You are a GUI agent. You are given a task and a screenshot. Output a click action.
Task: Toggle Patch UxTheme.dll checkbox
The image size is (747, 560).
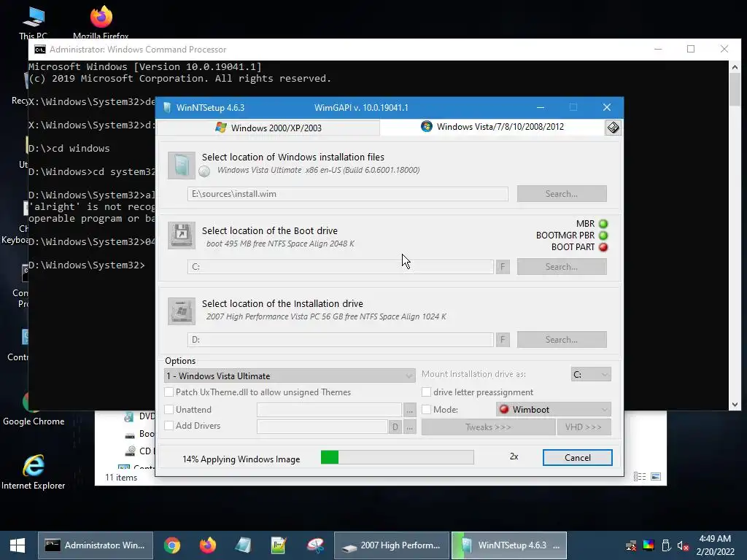click(169, 392)
